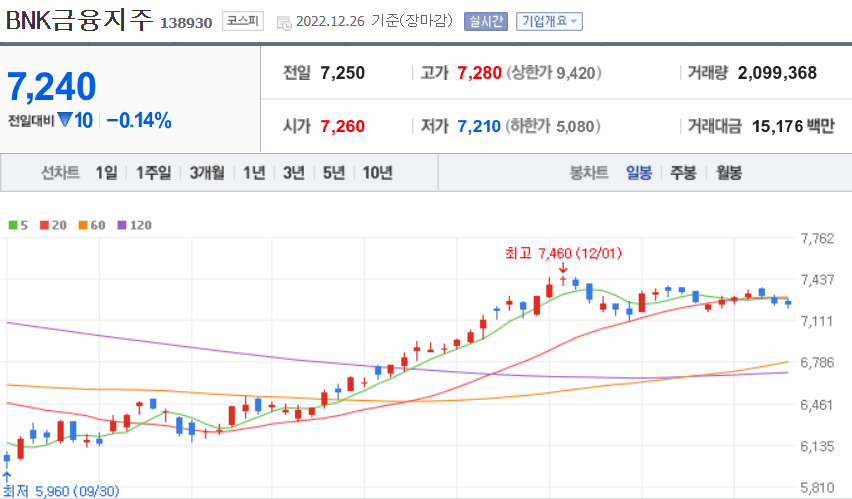Click the -0.14% change rate
Screen dimensions: 852x499
[x=139, y=120]
